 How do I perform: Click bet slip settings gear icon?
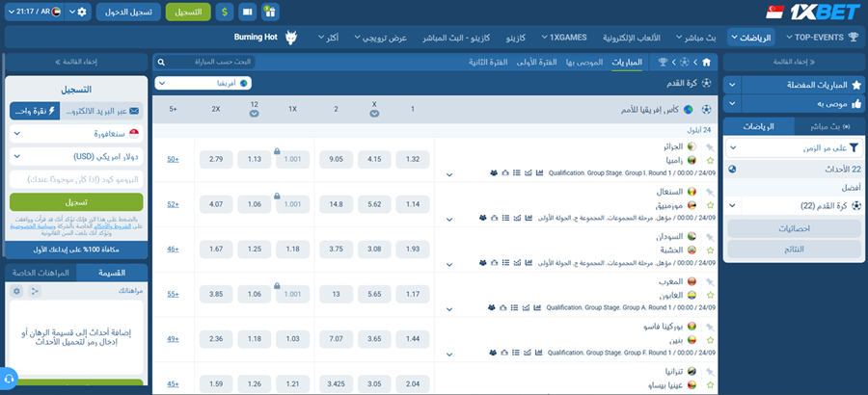pyautogui.click(x=16, y=291)
